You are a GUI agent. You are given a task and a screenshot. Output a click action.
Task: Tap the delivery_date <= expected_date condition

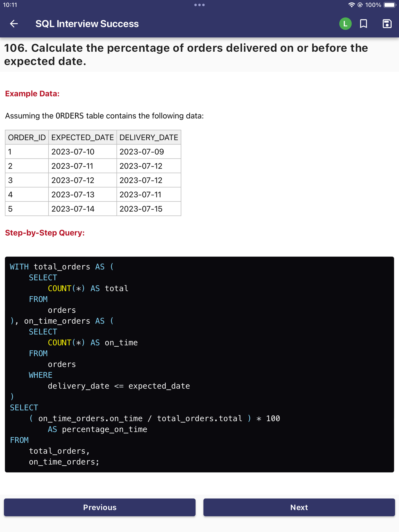[119, 386]
